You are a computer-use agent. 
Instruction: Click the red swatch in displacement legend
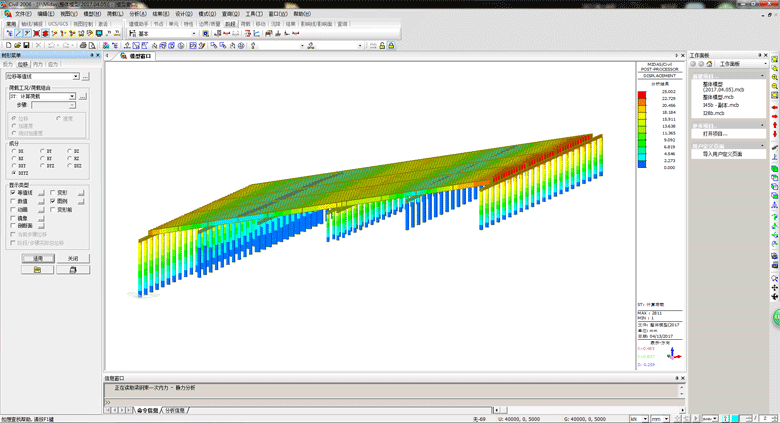tap(641, 94)
